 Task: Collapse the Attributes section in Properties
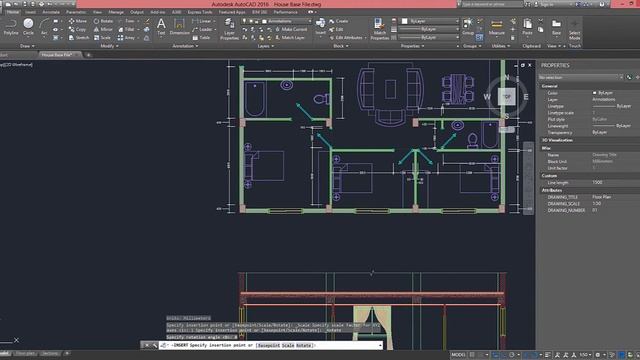[551, 190]
